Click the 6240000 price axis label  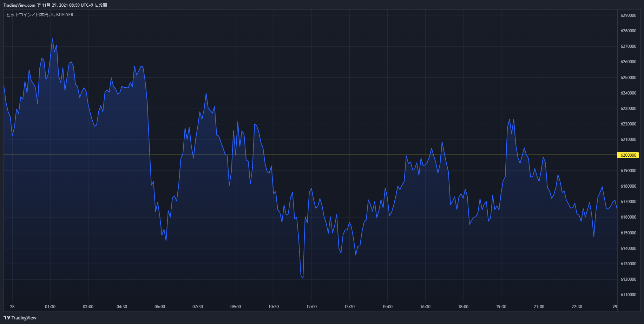(628, 93)
